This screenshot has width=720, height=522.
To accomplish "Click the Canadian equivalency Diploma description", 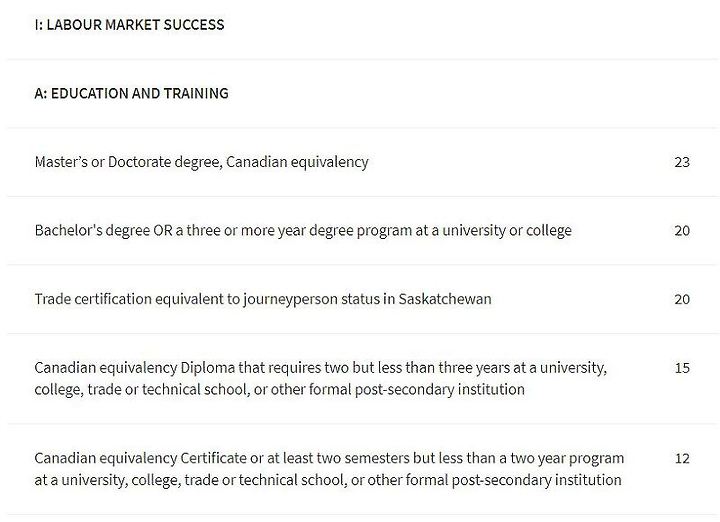I will [321, 379].
